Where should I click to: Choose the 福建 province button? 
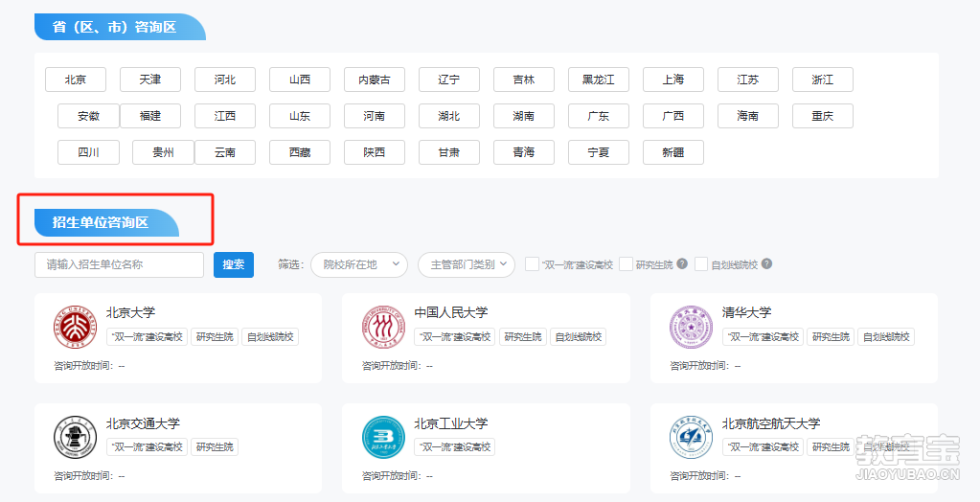click(x=150, y=116)
